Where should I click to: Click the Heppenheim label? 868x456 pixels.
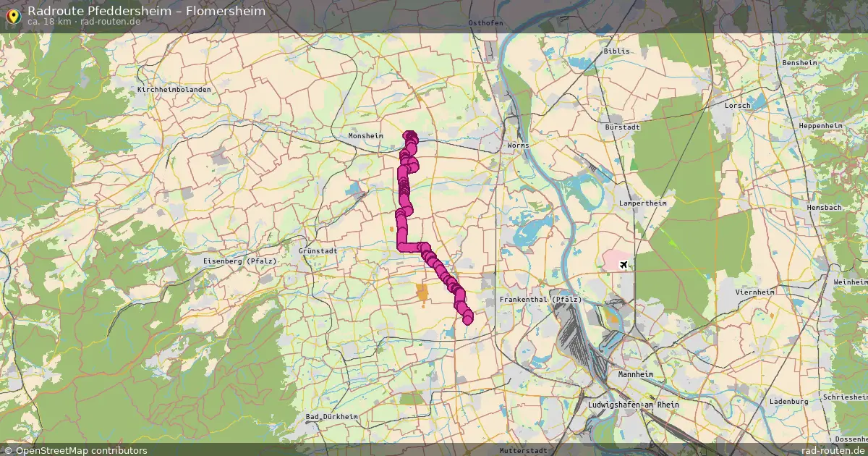pos(821,125)
